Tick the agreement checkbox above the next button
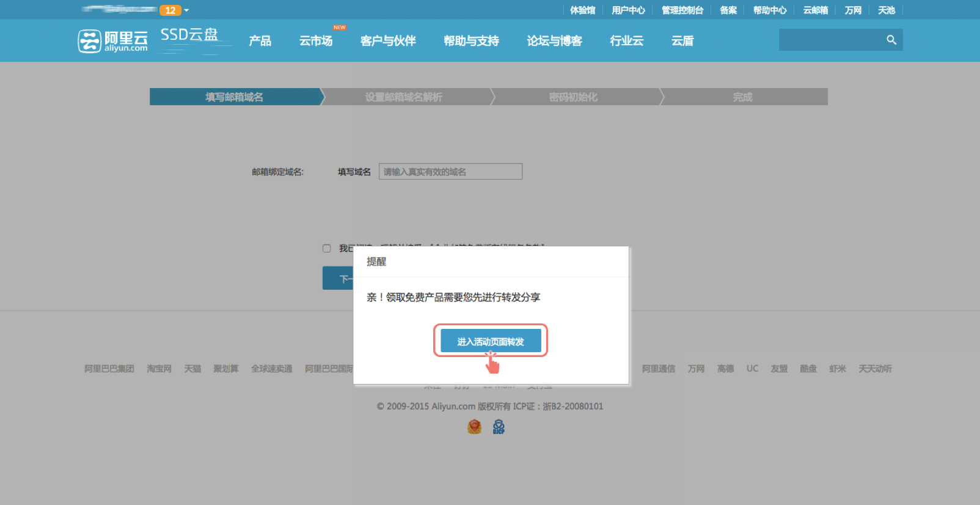Screen dimensions: 980x505 click(327, 248)
